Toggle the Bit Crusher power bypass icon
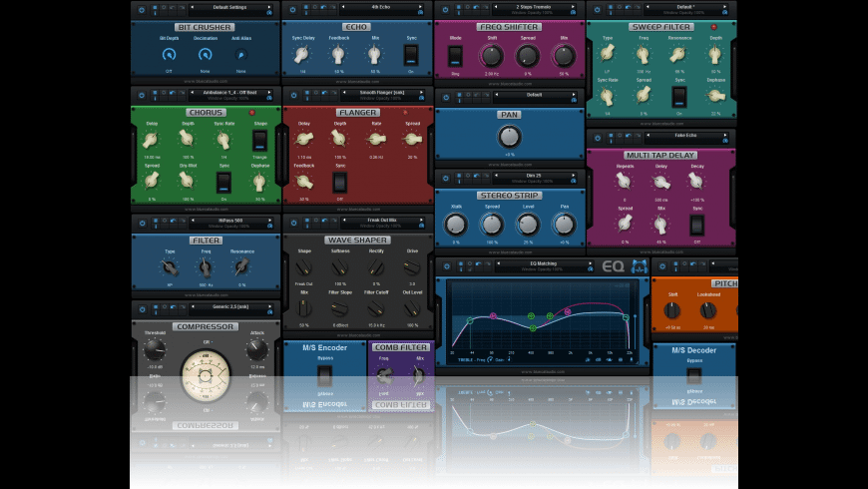The height and width of the screenshot is (489, 868). pos(142,10)
